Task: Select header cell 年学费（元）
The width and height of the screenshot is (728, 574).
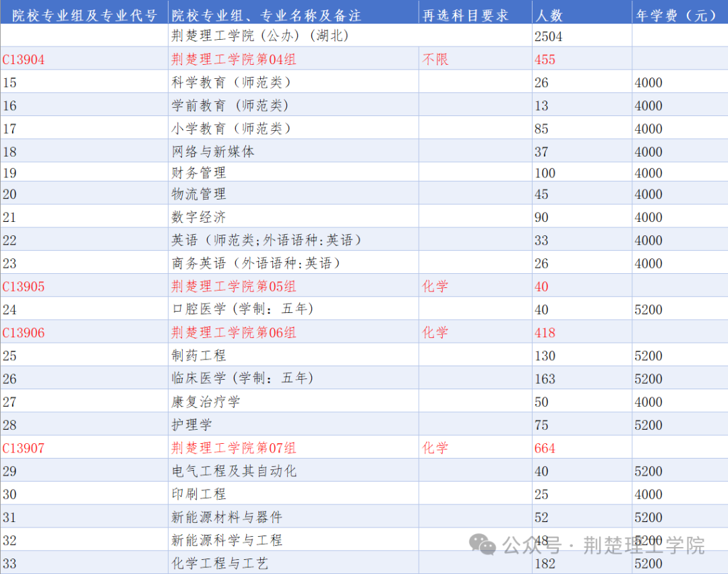Action: [676, 16]
